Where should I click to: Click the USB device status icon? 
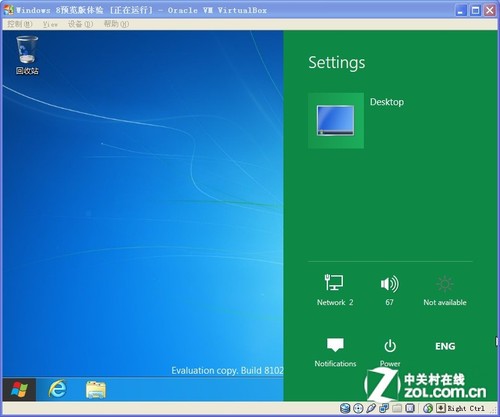click(371, 408)
